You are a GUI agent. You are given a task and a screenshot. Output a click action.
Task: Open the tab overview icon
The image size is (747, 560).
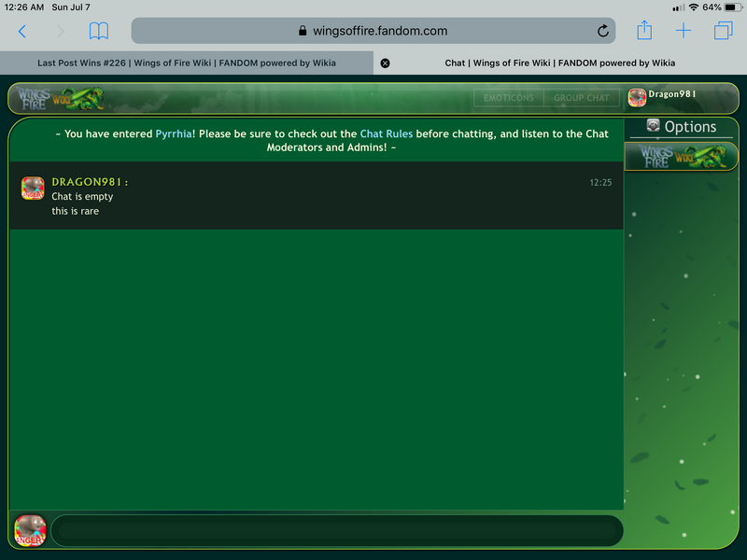pyautogui.click(x=723, y=31)
